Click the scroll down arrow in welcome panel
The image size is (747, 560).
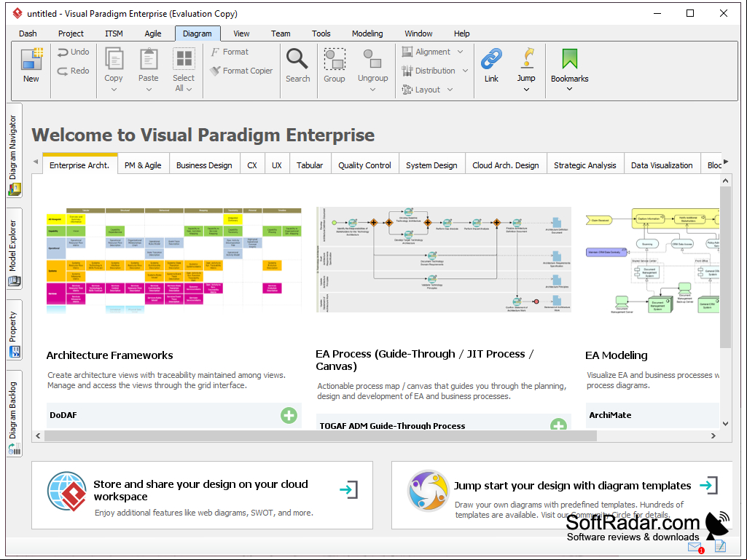pyautogui.click(x=725, y=423)
